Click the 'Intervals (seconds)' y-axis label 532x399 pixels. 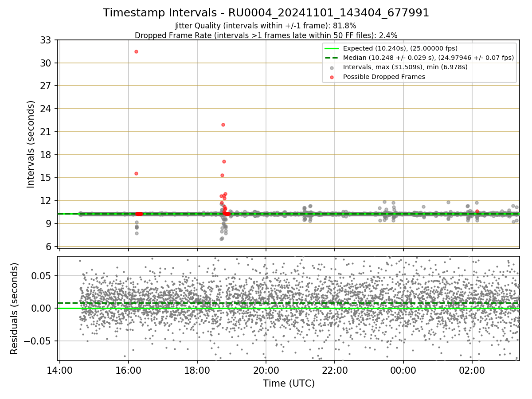[x=31, y=144]
